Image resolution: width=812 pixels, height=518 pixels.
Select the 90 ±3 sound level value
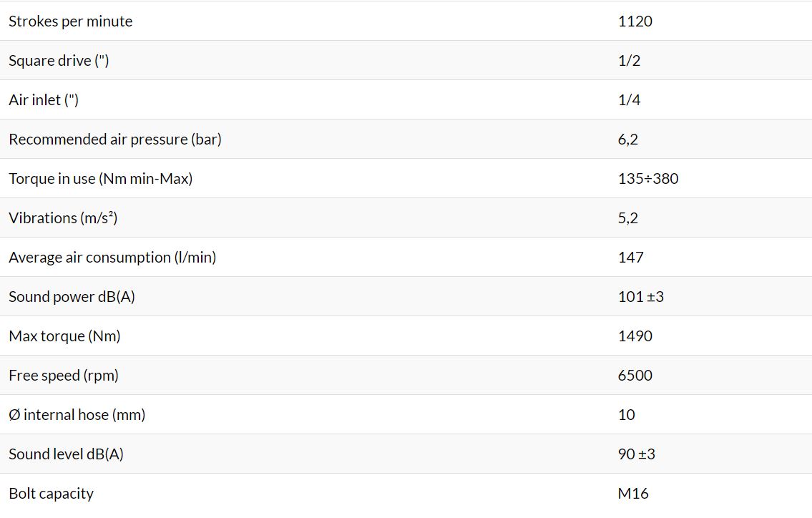[637, 454]
